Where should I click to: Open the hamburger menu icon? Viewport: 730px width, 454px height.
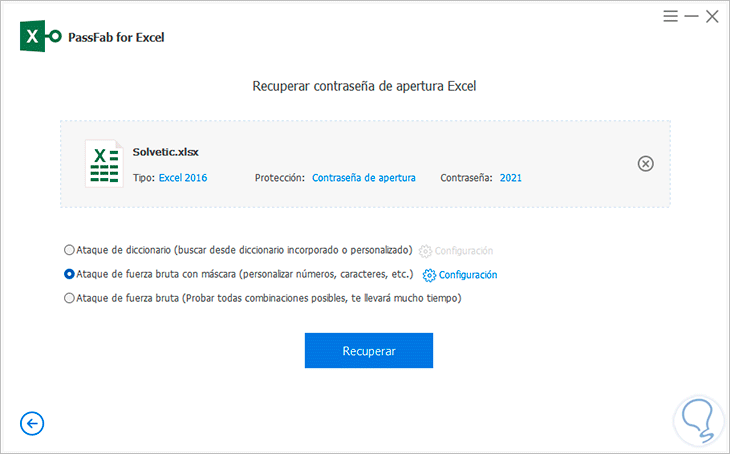(x=670, y=16)
